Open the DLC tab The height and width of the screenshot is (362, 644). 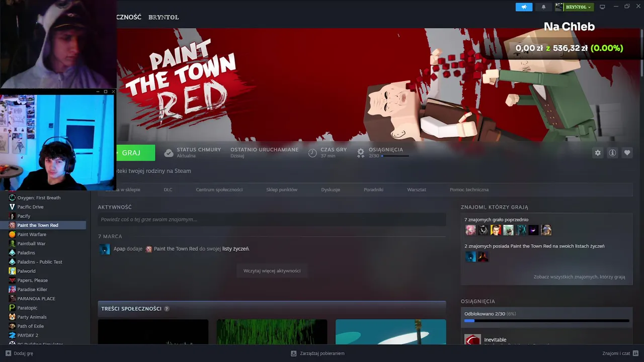[x=168, y=190]
